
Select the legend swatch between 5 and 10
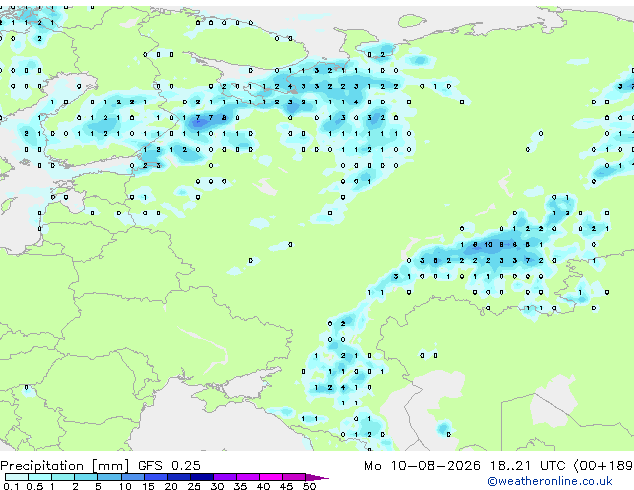pyautogui.click(x=109, y=477)
